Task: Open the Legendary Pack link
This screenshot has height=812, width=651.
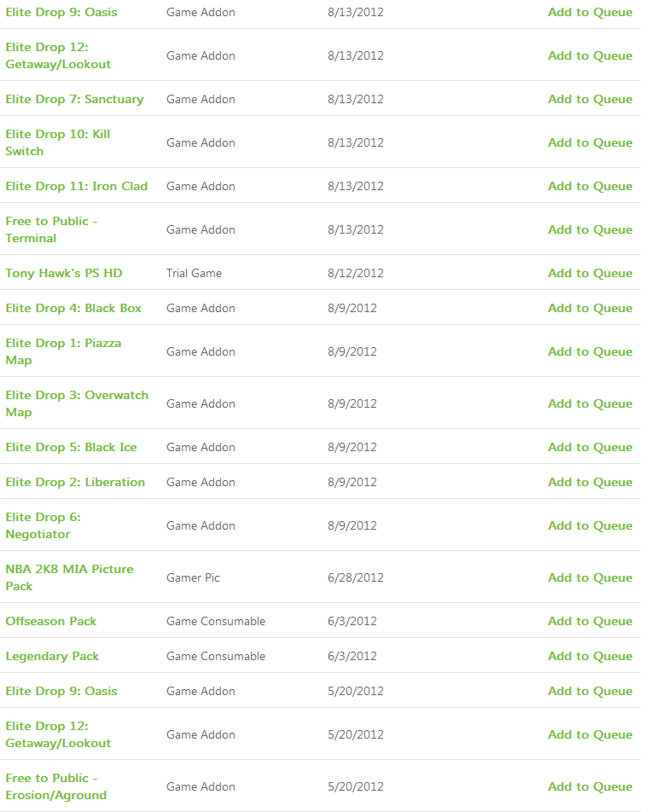Action: pyautogui.click(x=52, y=656)
